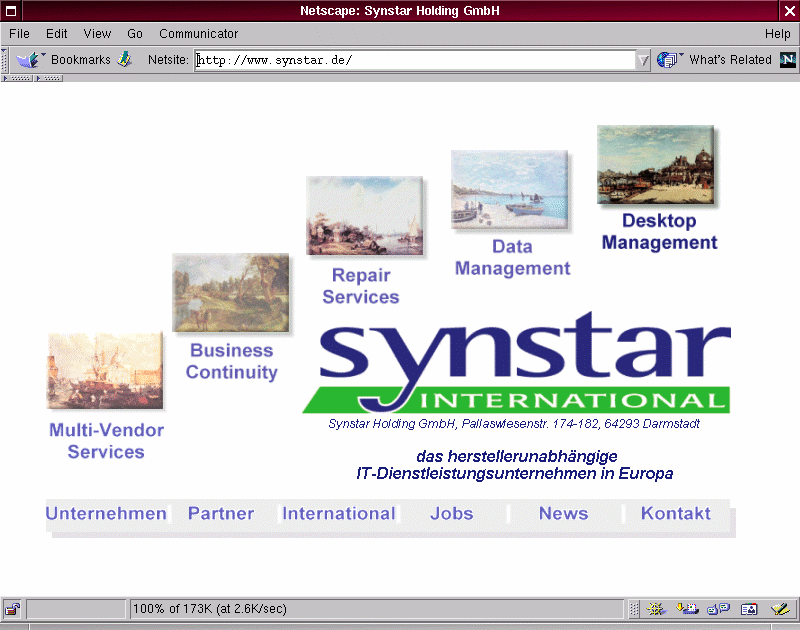The height and width of the screenshot is (630, 800).
Task: Open the Netsite URL history dropdown arrow
Action: click(643, 61)
